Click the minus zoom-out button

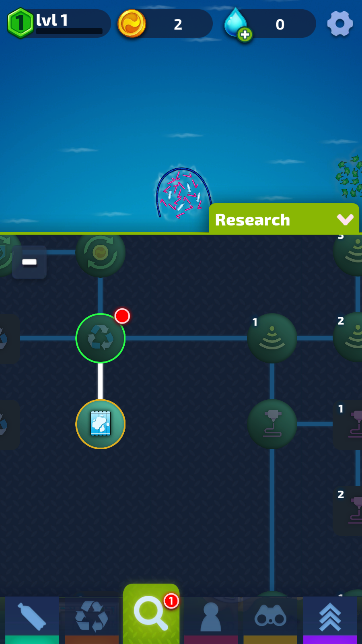pyautogui.click(x=29, y=262)
